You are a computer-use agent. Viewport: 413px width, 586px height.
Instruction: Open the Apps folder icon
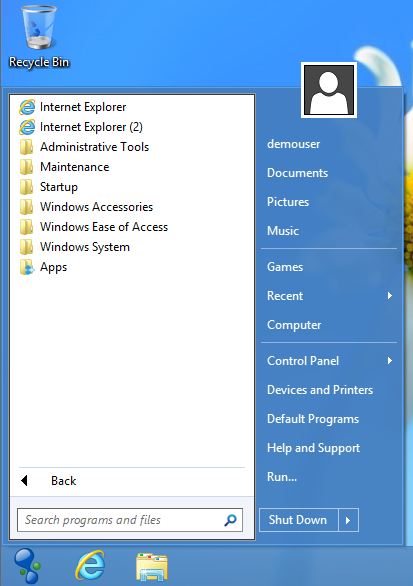click(x=27, y=267)
